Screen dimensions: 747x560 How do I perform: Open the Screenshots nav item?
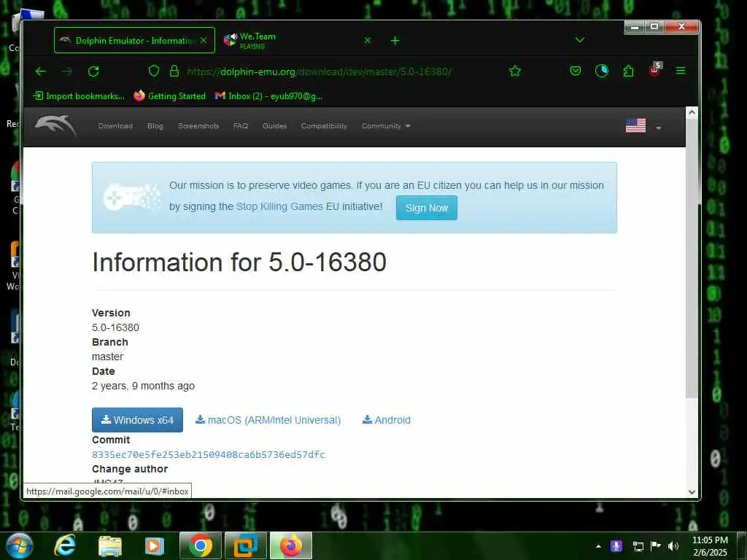point(198,126)
